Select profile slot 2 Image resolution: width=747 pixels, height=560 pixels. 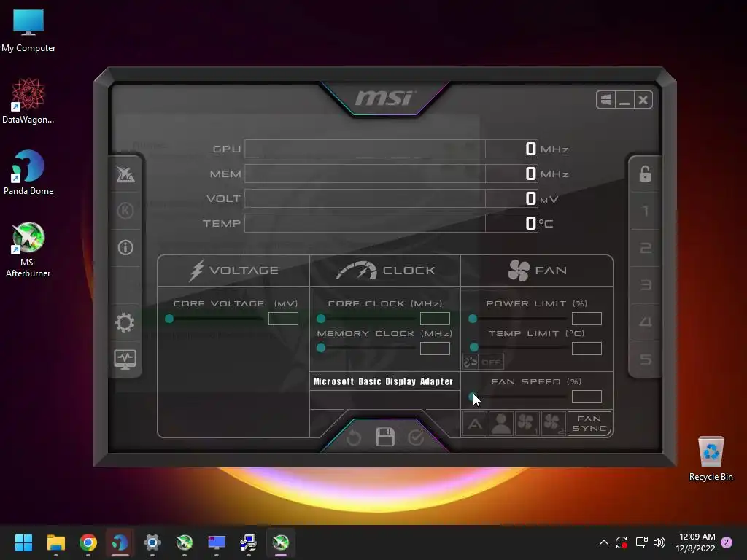645,248
